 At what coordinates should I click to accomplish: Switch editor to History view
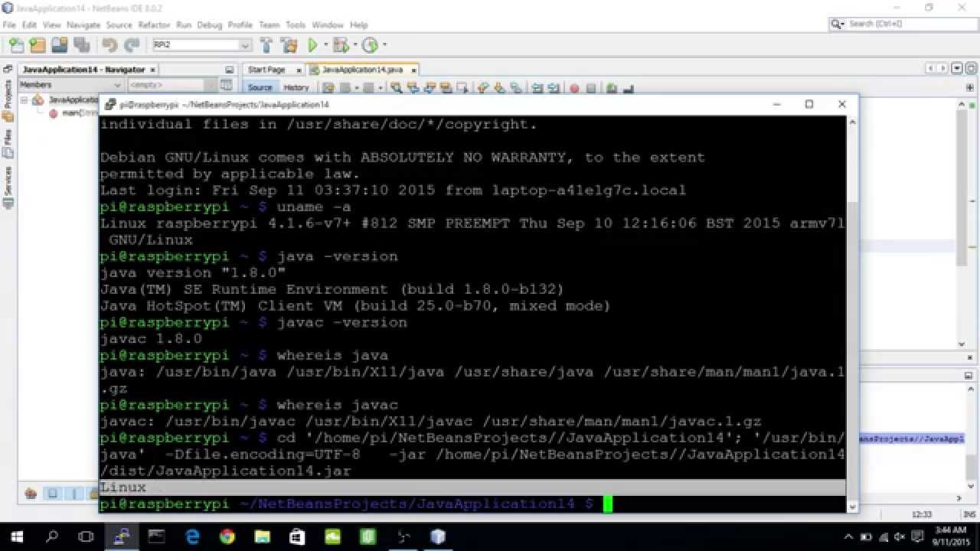(296, 88)
